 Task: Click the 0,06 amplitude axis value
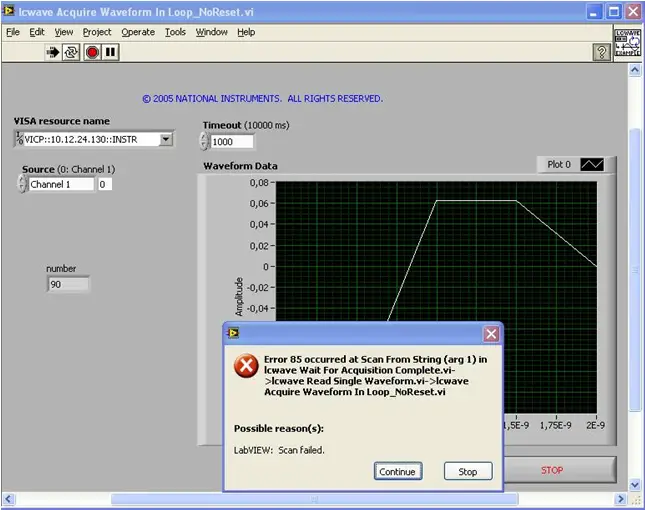click(259, 204)
